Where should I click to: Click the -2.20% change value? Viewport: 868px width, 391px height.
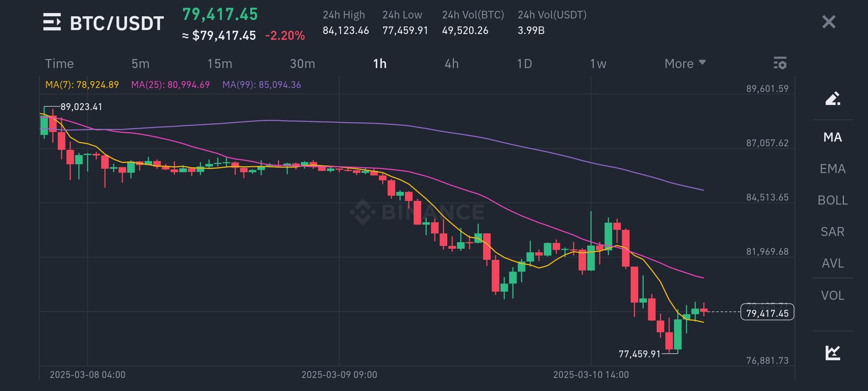click(285, 35)
